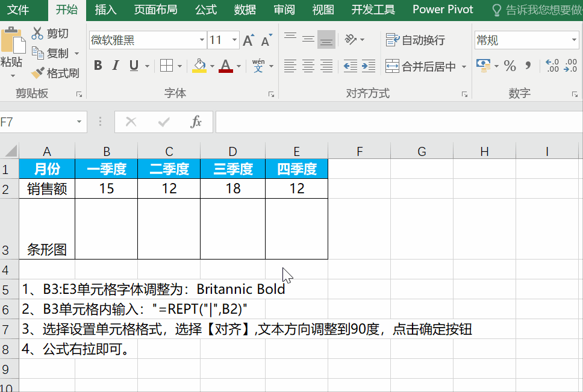Apply comma style number format

528,66
